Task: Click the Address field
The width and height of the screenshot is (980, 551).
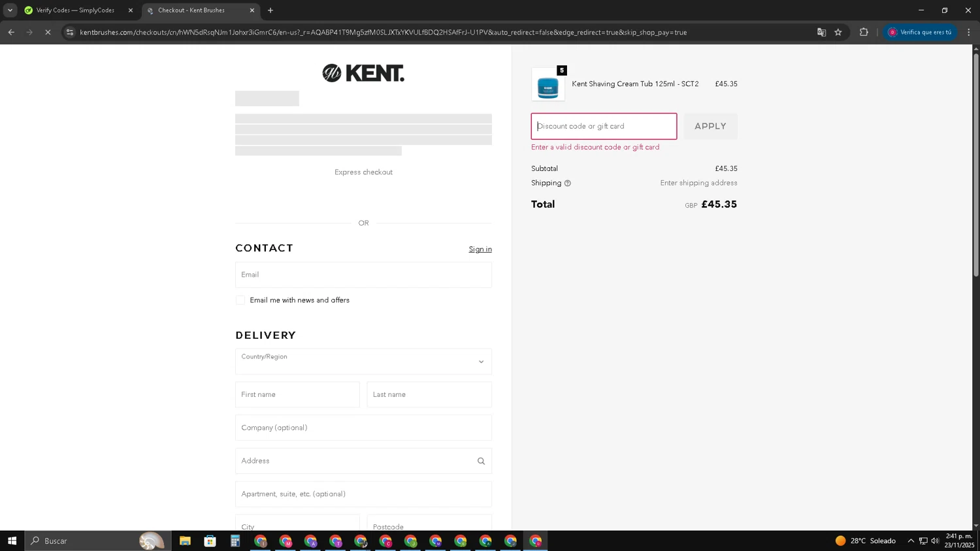Action: [363, 461]
